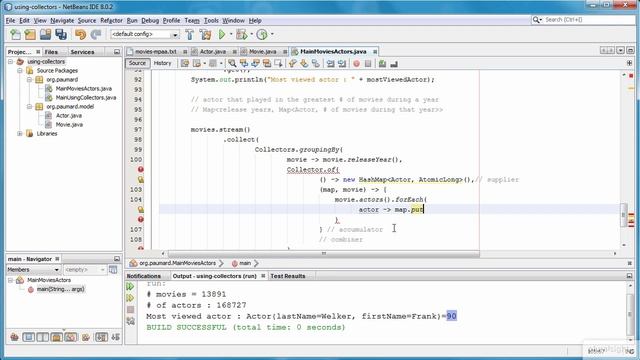Click the Stop Macro Recording square icon

point(368,63)
